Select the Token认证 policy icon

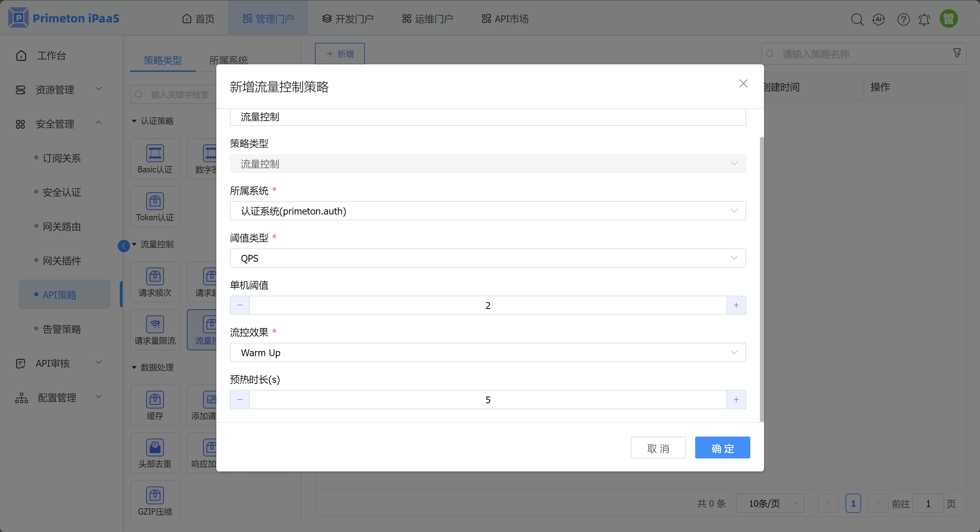155,207
